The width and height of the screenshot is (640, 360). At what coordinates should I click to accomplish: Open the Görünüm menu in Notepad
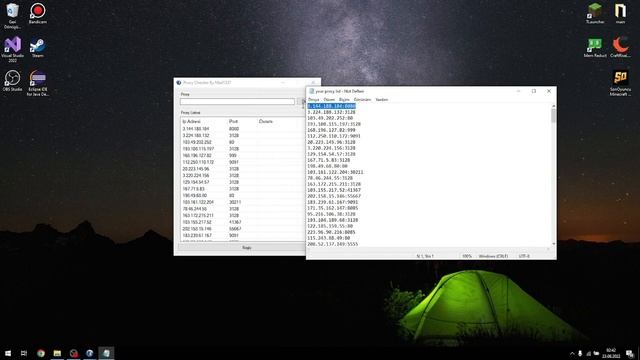(x=362, y=100)
